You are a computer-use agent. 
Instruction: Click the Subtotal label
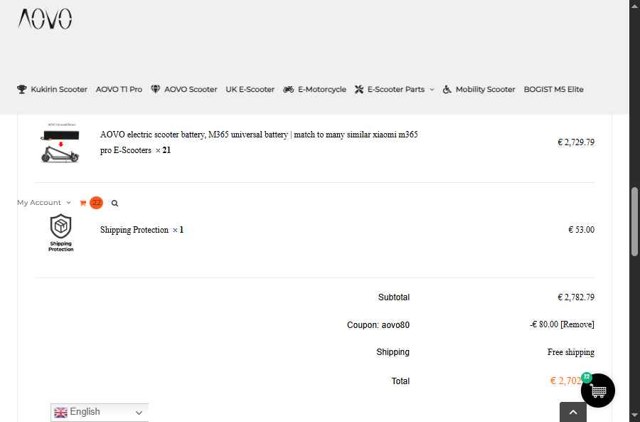pos(393,297)
